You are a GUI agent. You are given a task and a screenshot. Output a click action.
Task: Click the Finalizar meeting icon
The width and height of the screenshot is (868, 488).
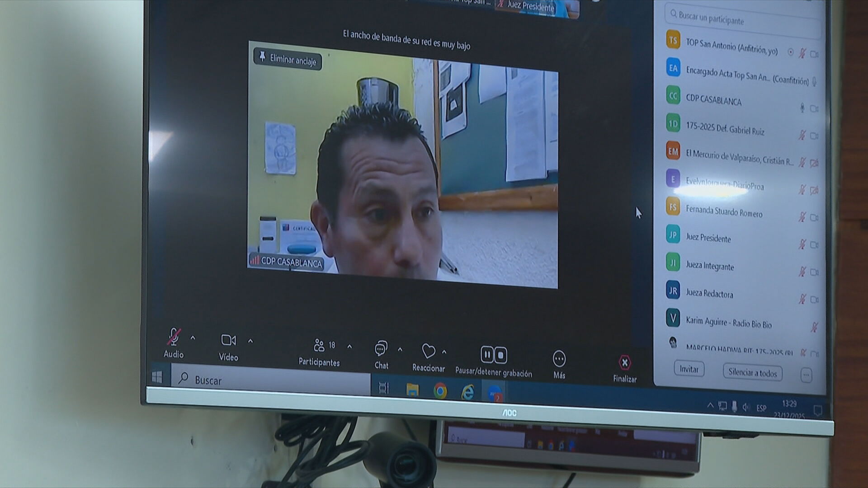click(x=625, y=363)
